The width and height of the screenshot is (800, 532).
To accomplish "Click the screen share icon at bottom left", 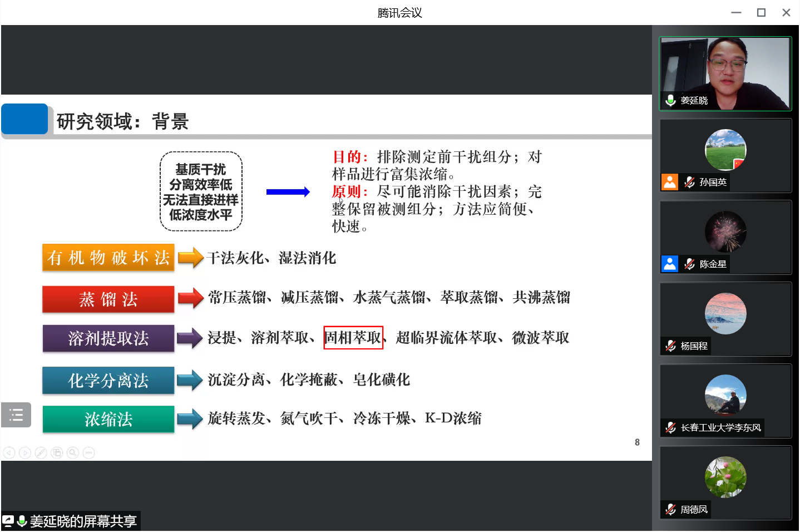I will point(8,521).
